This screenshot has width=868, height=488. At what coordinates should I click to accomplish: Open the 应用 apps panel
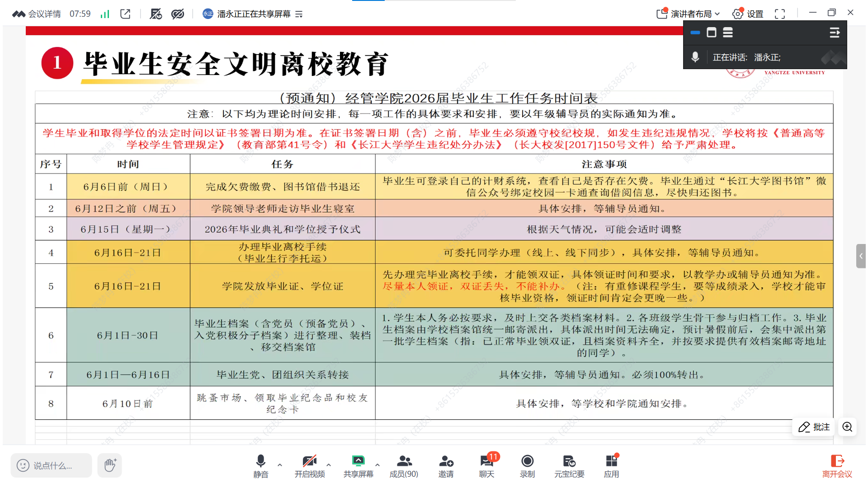coord(611,466)
